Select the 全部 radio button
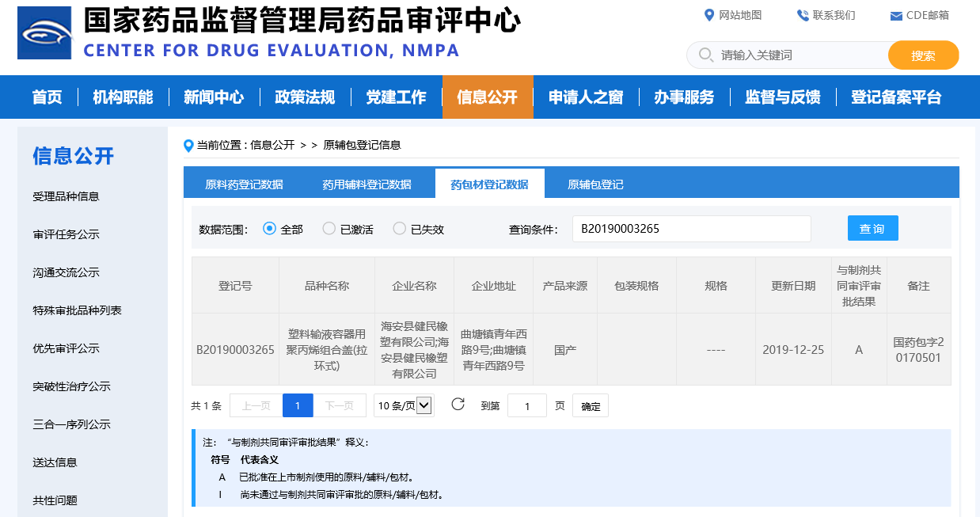Image resolution: width=980 pixels, height=517 pixels. [x=269, y=229]
